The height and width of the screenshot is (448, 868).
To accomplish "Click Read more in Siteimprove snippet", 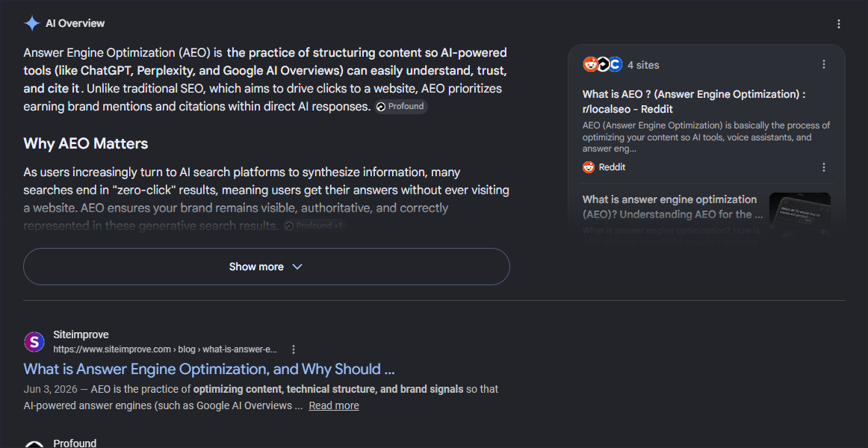I will [x=334, y=406].
